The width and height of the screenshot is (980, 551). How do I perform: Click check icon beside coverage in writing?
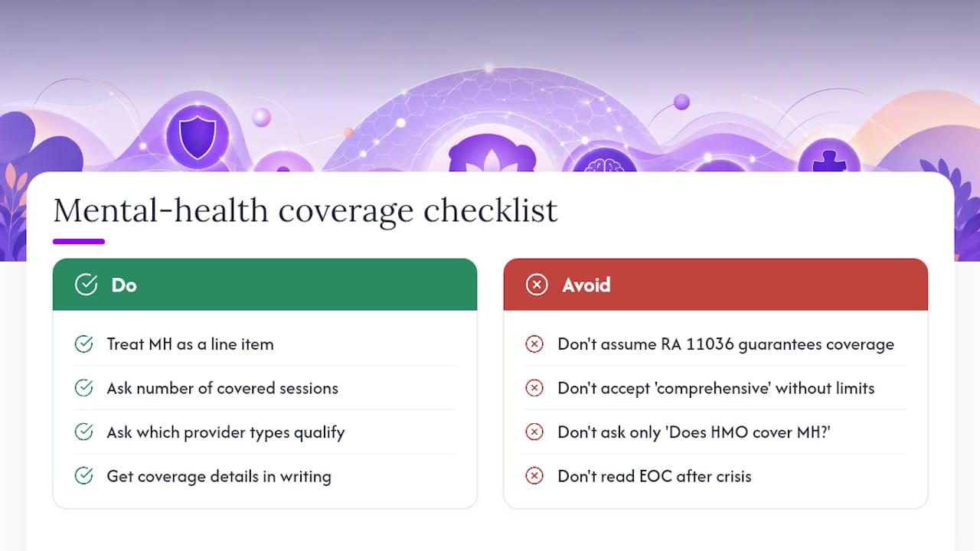[83, 476]
